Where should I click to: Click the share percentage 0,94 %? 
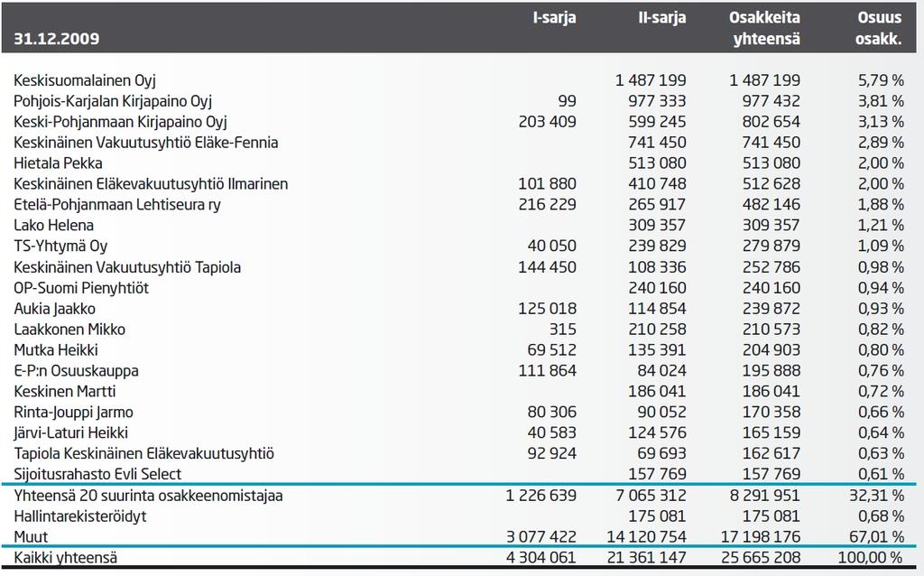[x=881, y=288]
